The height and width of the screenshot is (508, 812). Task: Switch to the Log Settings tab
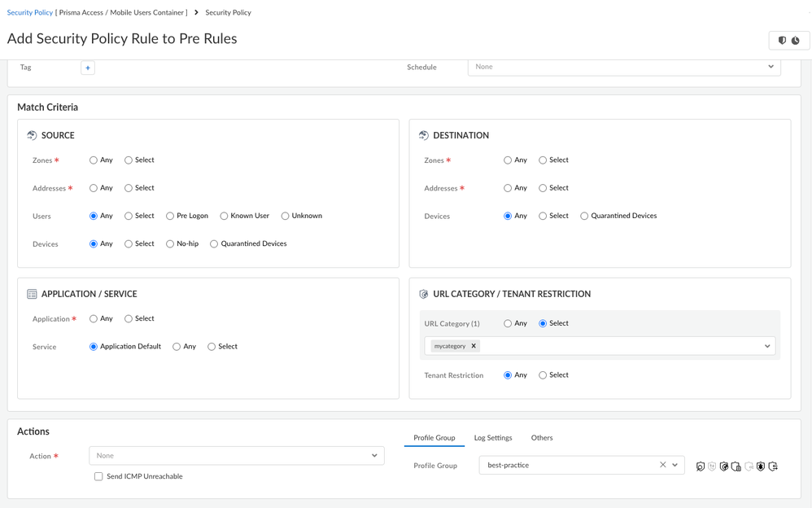493,438
